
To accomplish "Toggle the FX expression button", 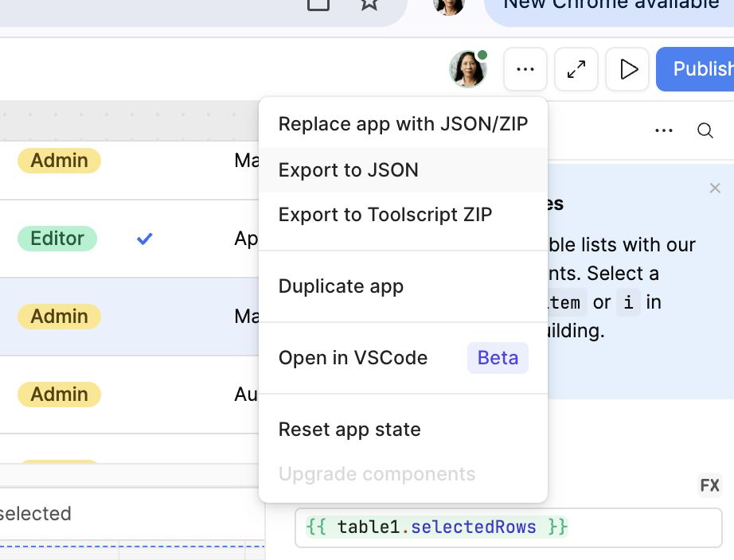I will 709,485.
